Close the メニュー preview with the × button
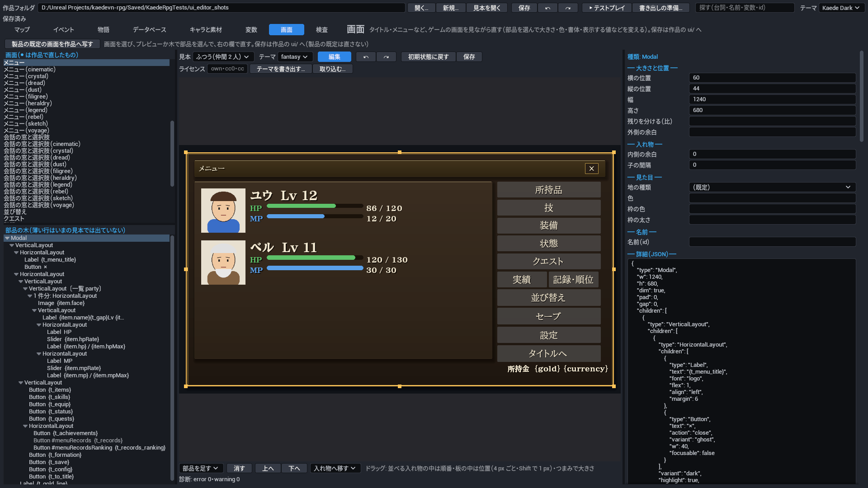The height and width of the screenshot is (488, 868). [x=591, y=169]
